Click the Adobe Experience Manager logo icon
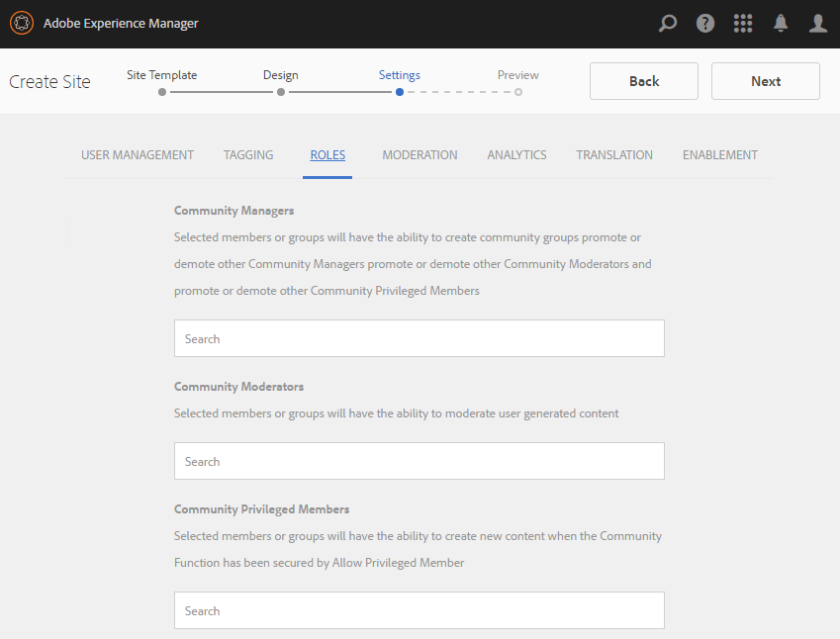 coord(22,23)
